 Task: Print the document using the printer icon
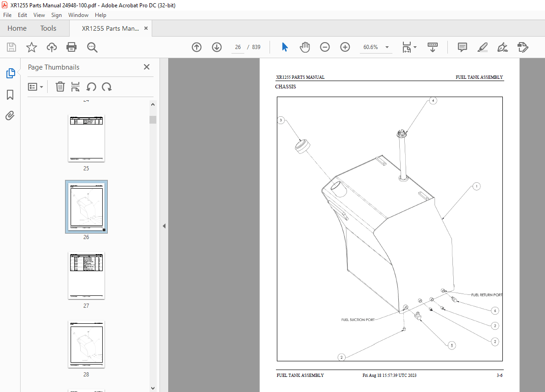pos(72,47)
